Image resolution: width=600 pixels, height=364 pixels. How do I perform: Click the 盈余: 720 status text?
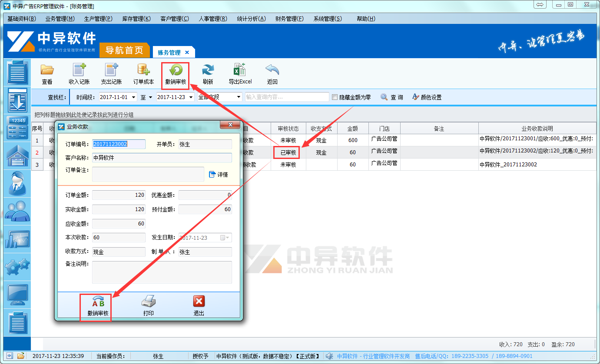pos(562,344)
